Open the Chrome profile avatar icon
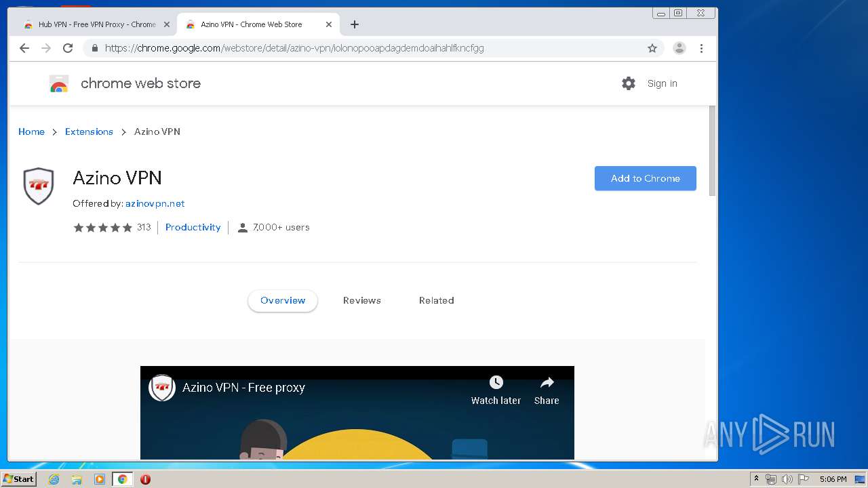The image size is (868, 488). tap(679, 48)
